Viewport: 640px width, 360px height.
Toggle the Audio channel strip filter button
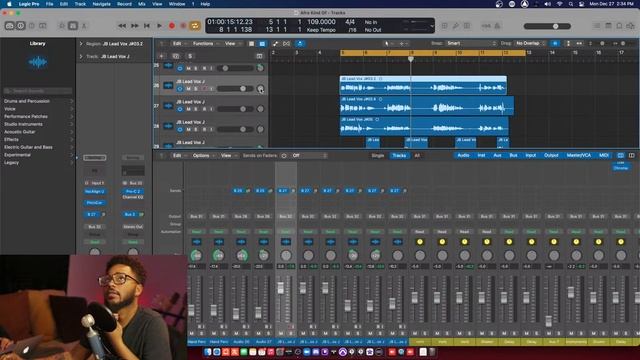pyautogui.click(x=463, y=156)
